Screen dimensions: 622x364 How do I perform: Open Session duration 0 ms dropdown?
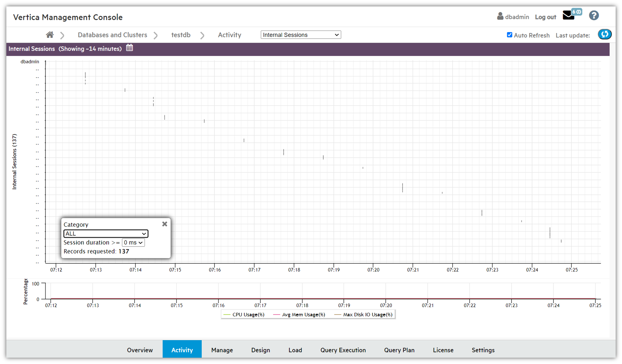pyautogui.click(x=133, y=242)
